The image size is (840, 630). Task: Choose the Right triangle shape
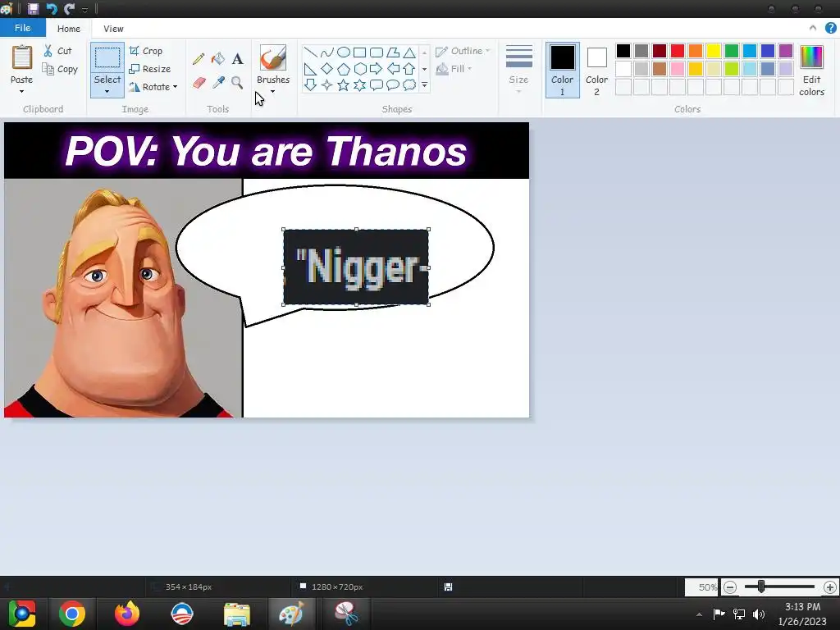coord(310,69)
